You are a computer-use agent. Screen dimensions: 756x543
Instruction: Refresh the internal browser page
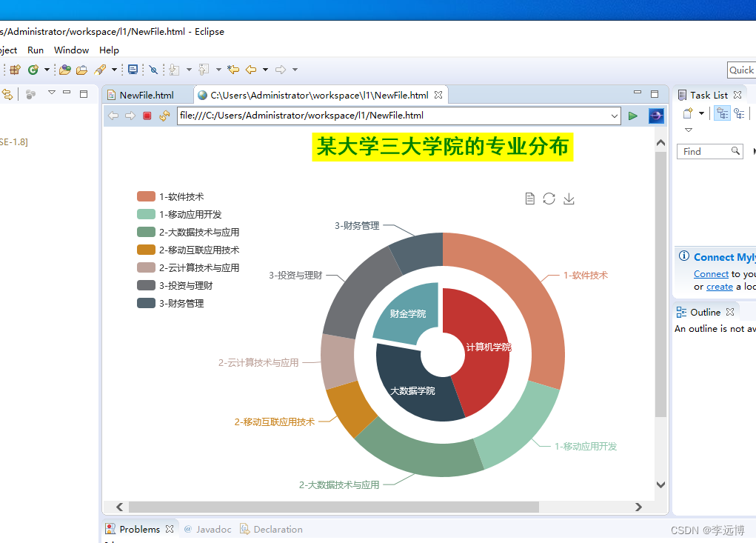[164, 116]
